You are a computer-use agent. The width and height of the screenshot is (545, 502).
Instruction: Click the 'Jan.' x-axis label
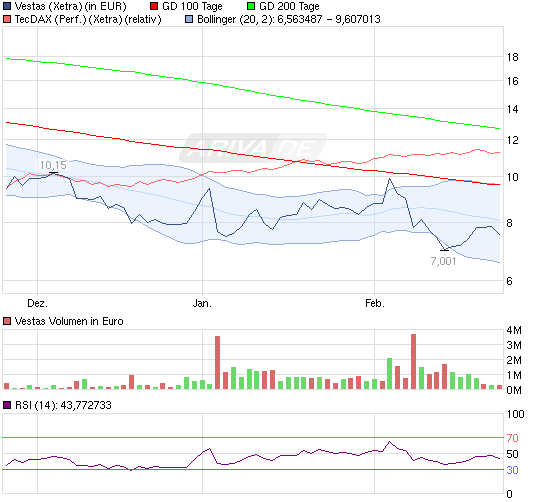[x=202, y=303]
